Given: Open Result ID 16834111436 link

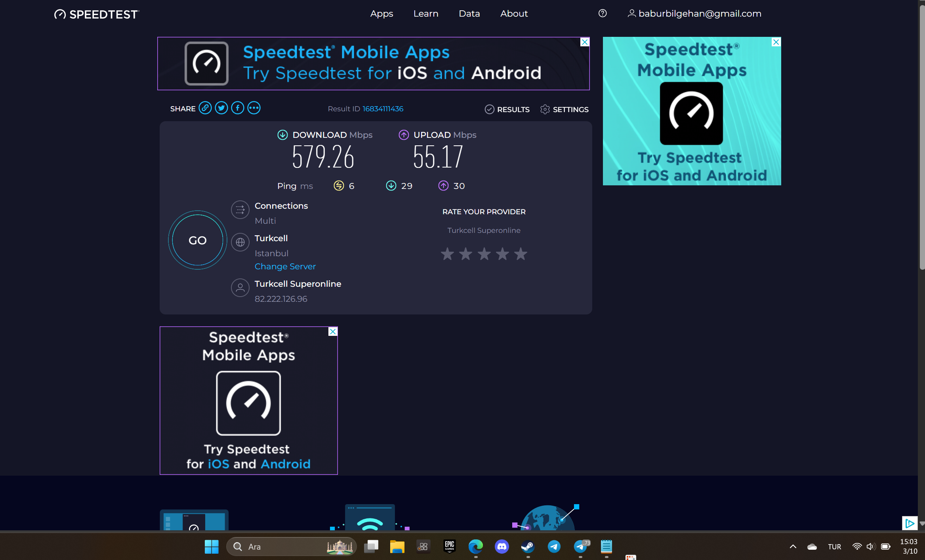Looking at the screenshot, I should coord(383,109).
